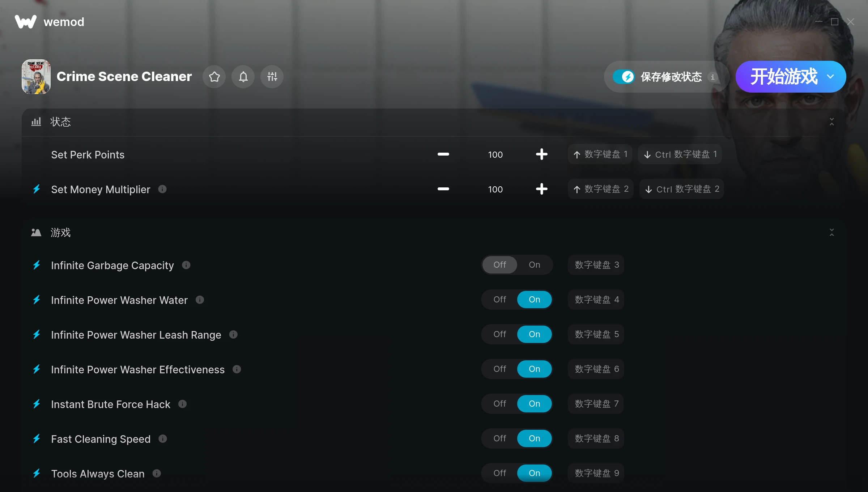Open the sliders settings icon
This screenshot has width=868, height=492.
click(x=272, y=77)
